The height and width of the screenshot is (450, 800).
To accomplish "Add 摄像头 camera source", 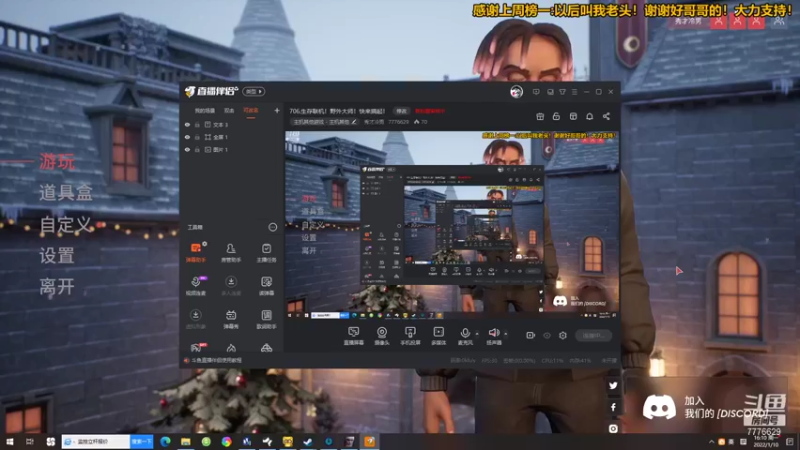I will 382,336.
